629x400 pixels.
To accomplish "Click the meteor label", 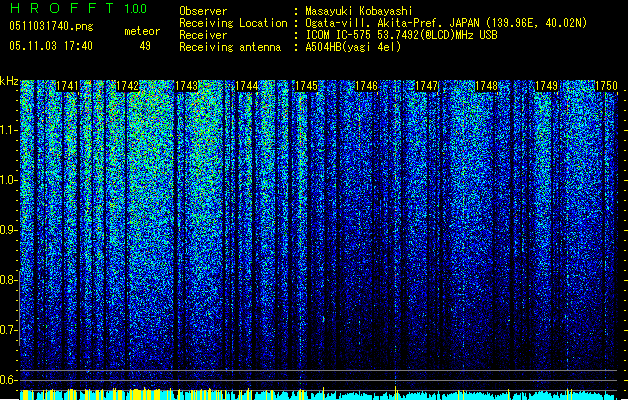I will click(x=142, y=31).
